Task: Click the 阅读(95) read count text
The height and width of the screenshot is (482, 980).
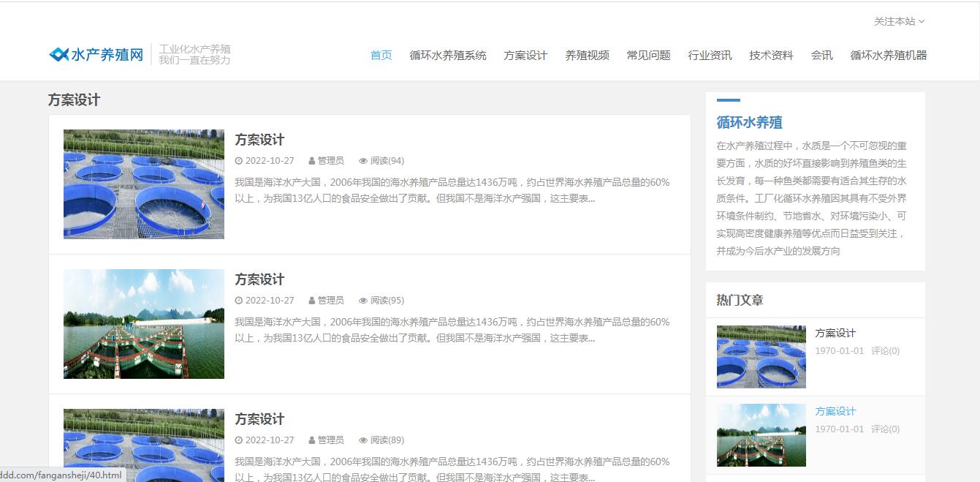Action: coord(387,301)
